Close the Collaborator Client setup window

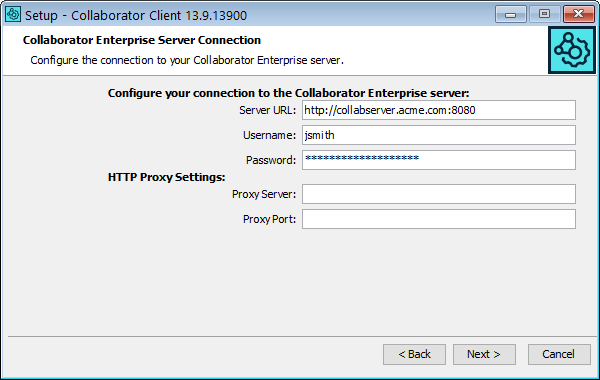[x=579, y=15]
